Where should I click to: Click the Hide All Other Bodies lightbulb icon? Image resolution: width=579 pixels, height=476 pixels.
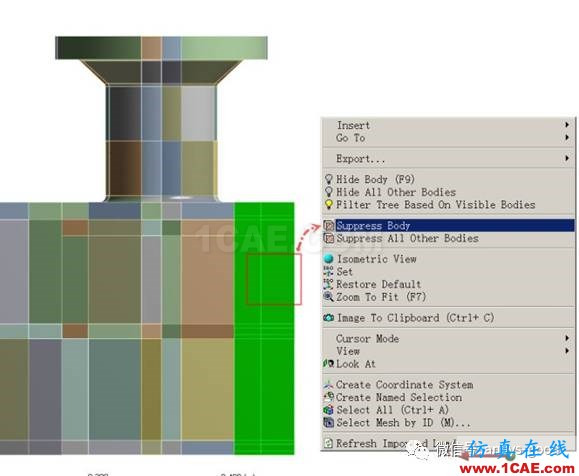tap(329, 192)
